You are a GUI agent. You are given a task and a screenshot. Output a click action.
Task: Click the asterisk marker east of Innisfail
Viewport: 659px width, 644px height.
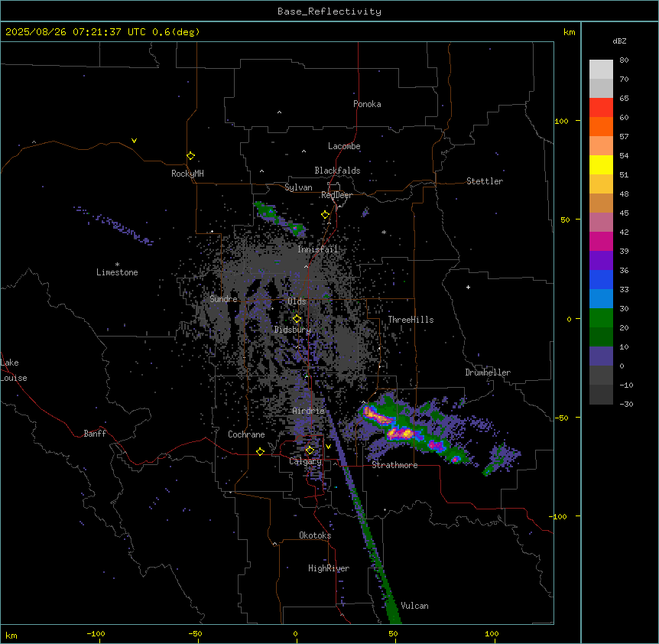tap(384, 232)
